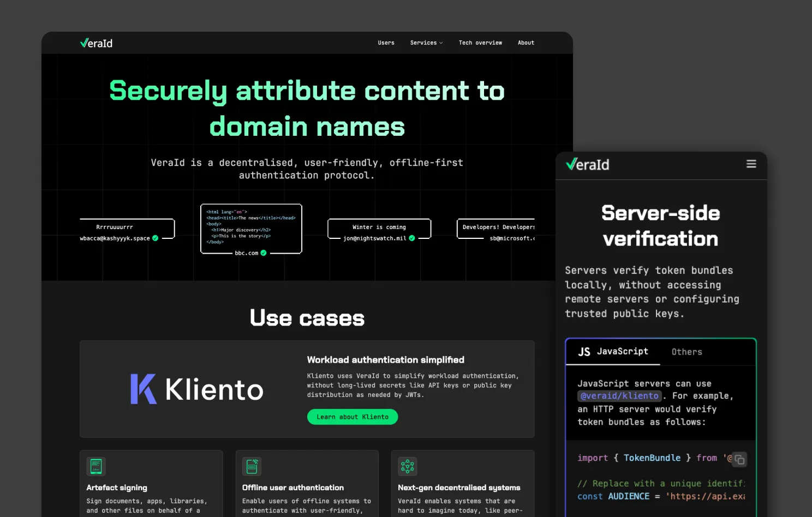This screenshot has width=812, height=517.
Task: Expand the Services dropdown menu
Action: (x=426, y=43)
